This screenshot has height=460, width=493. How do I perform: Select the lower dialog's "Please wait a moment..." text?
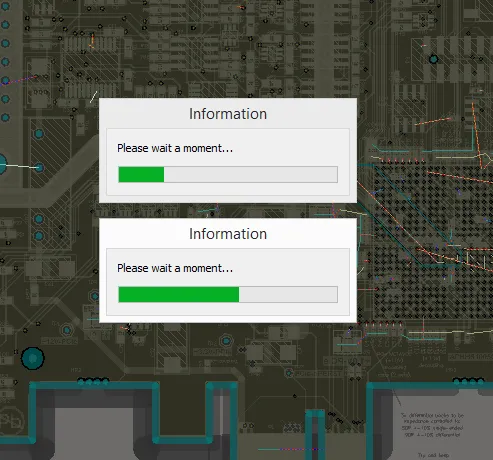pos(175,268)
